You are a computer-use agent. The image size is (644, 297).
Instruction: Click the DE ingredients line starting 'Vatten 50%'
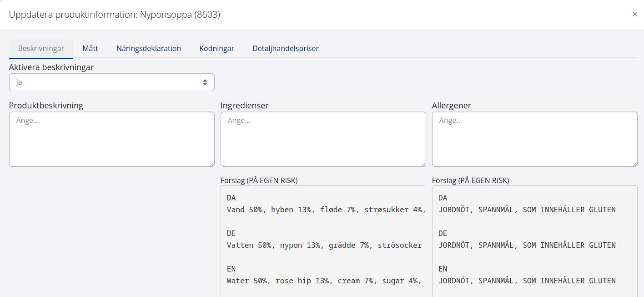coord(324,245)
